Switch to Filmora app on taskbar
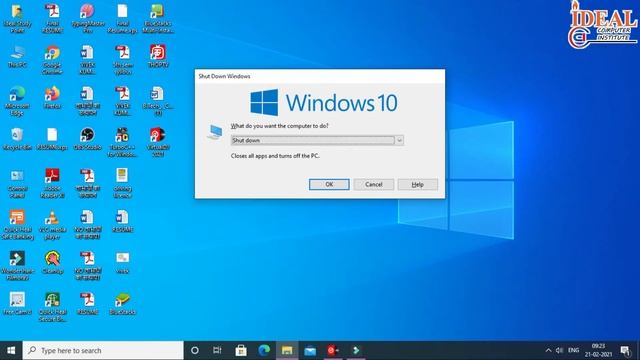The width and height of the screenshot is (640, 360). click(x=356, y=351)
